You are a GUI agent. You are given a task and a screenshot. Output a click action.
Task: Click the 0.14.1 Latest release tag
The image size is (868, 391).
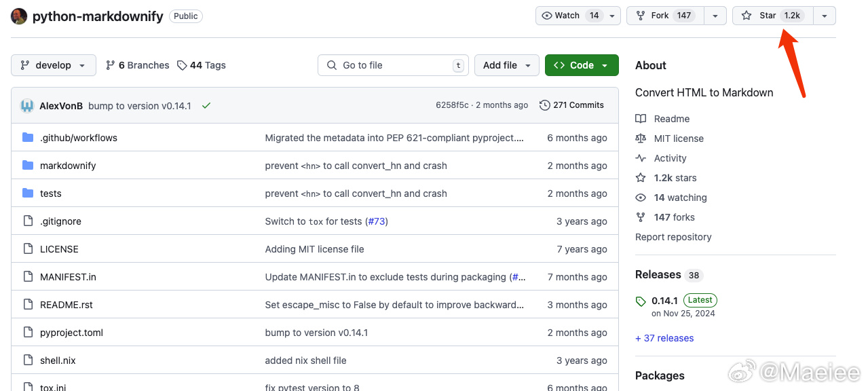coord(664,301)
